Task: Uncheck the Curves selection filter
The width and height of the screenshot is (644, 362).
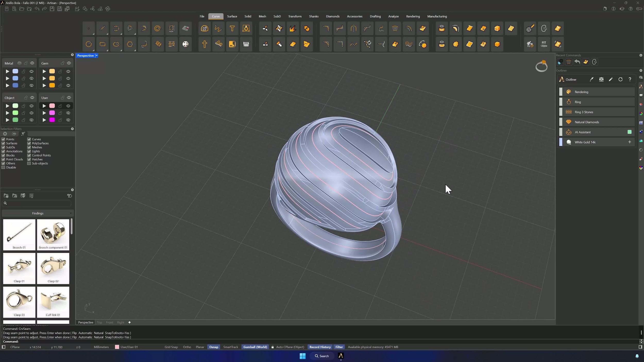Action: pos(29,139)
